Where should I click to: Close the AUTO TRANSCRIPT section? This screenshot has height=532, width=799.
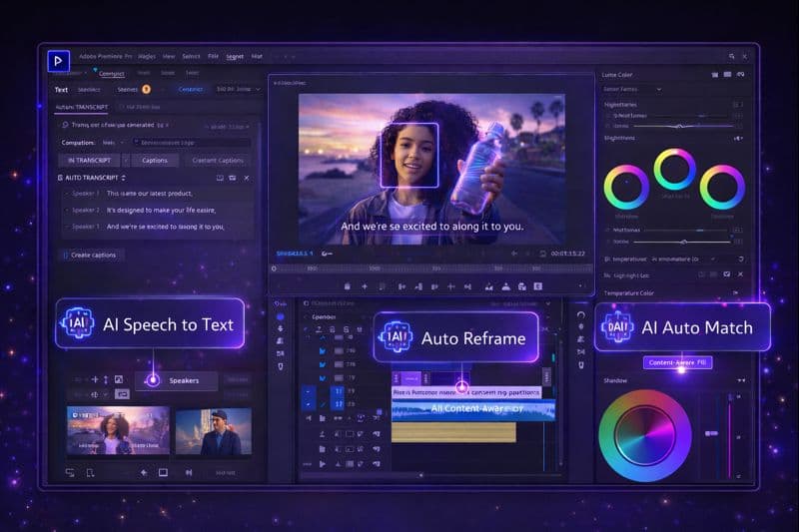(x=247, y=178)
